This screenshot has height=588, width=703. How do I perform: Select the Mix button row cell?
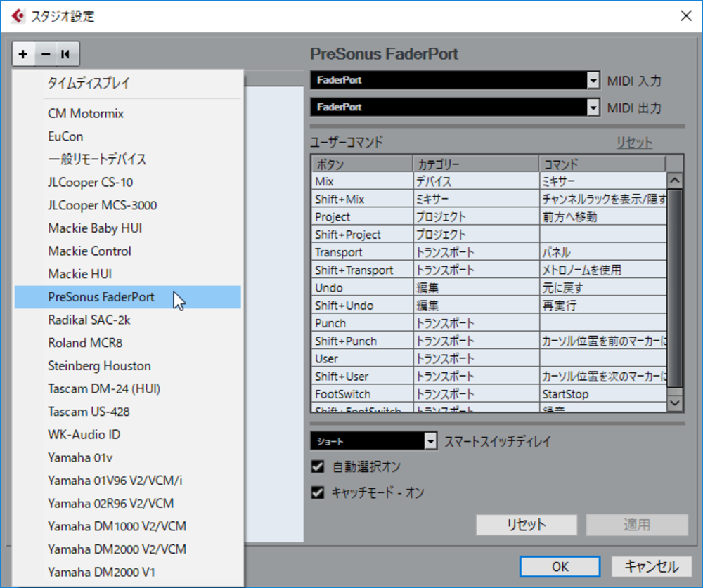point(362,181)
